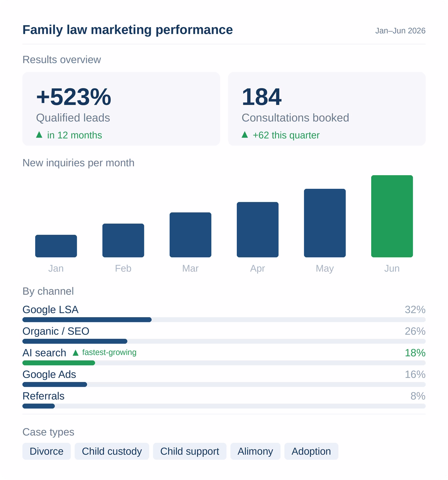Click the 'in 12 months' text
The width and height of the screenshot is (448, 480).
[x=74, y=135]
